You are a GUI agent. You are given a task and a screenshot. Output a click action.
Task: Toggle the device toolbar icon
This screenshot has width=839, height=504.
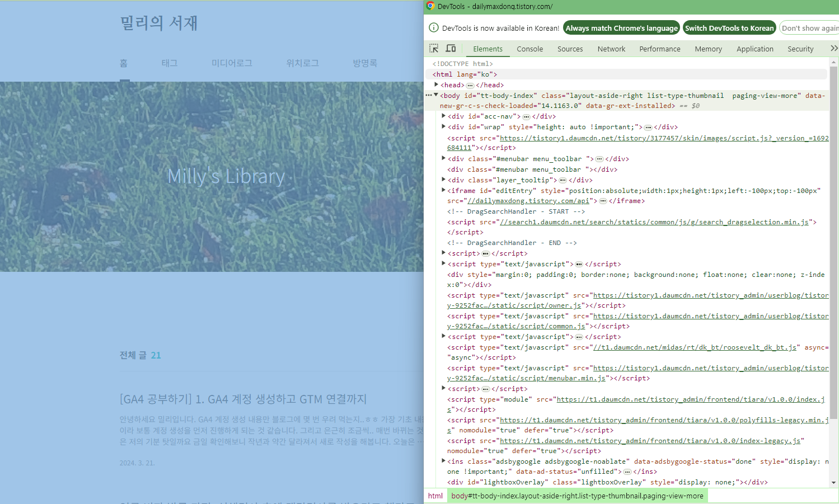(451, 48)
